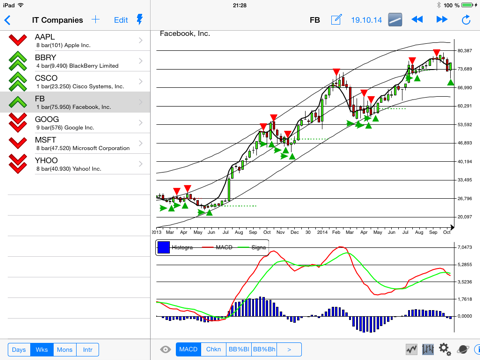Add a new symbol with the plus icon
Viewport: 480px width, 360px height.
(x=95, y=20)
